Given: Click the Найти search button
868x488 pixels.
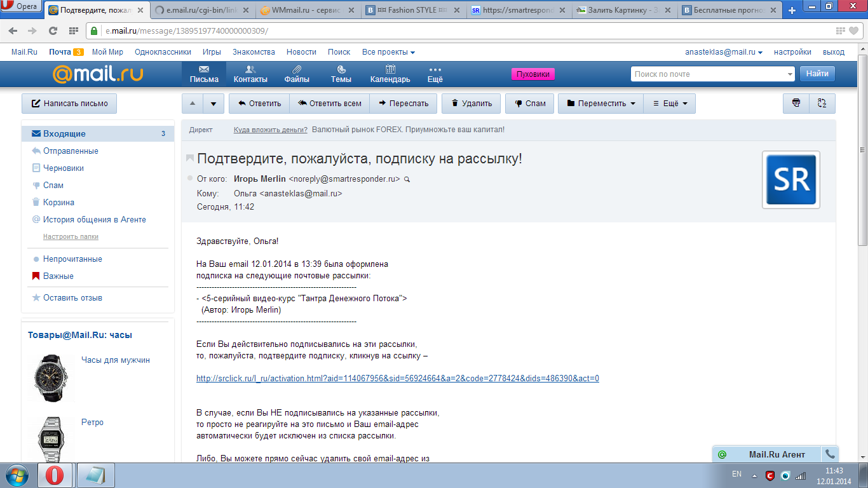Looking at the screenshot, I should pos(817,74).
